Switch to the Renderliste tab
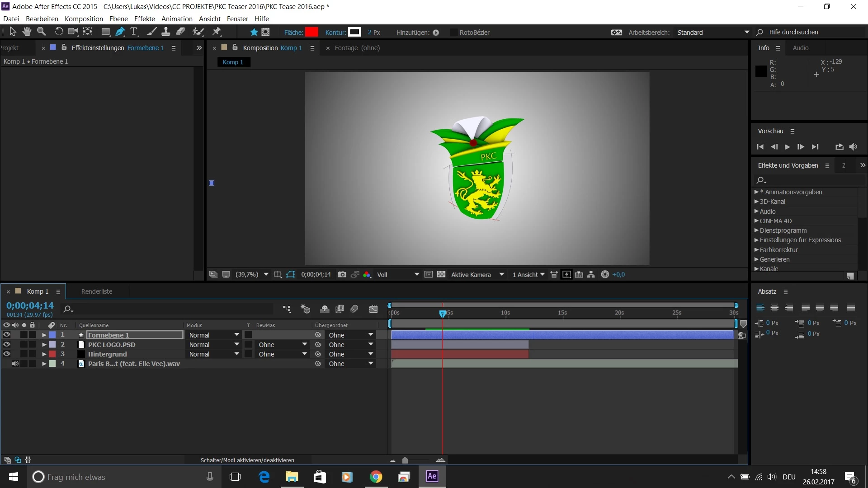 pos(97,291)
